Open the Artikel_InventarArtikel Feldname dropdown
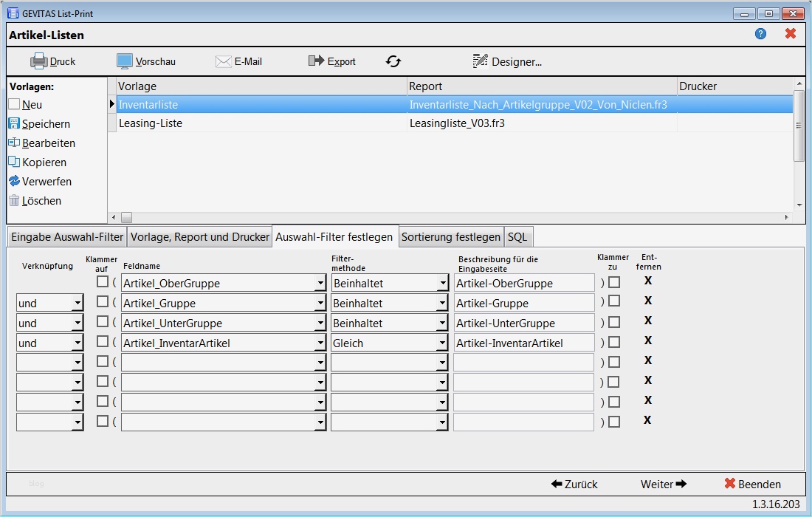 pos(320,343)
